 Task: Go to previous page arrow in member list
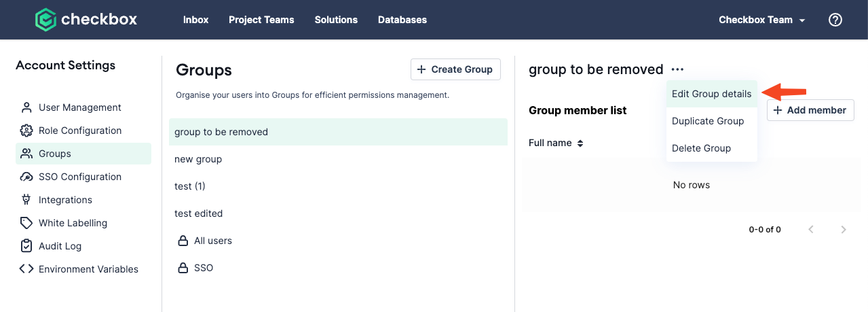811,230
